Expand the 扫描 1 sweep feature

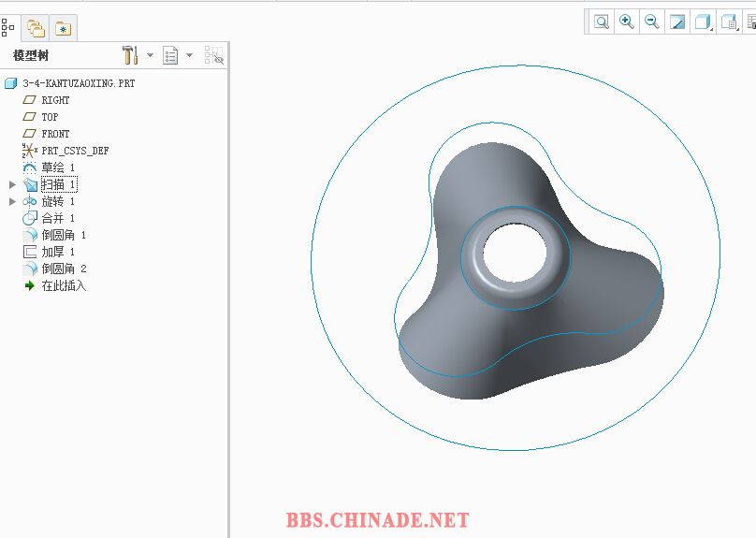12,184
